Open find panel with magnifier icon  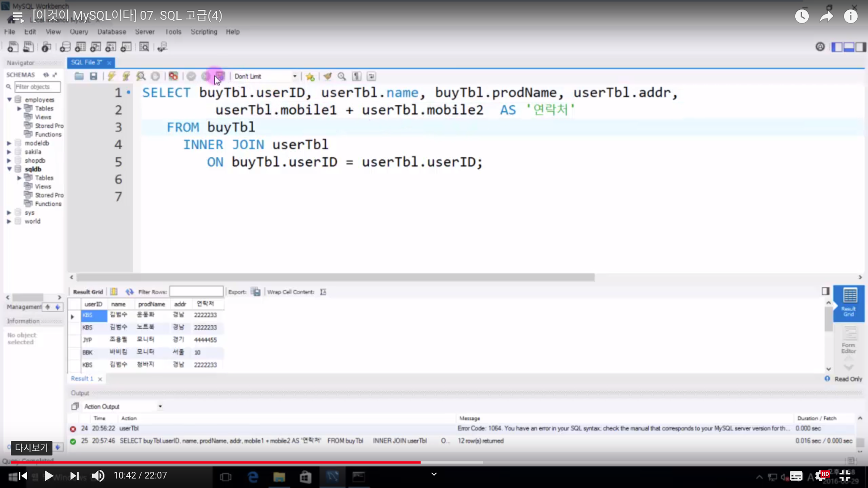342,76
